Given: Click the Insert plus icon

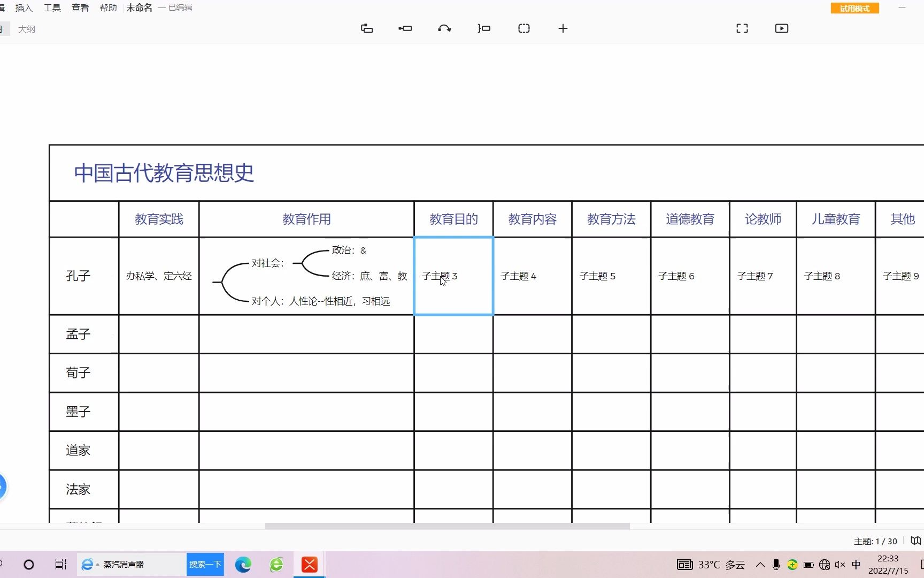Looking at the screenshot, I should coord(563,28).
